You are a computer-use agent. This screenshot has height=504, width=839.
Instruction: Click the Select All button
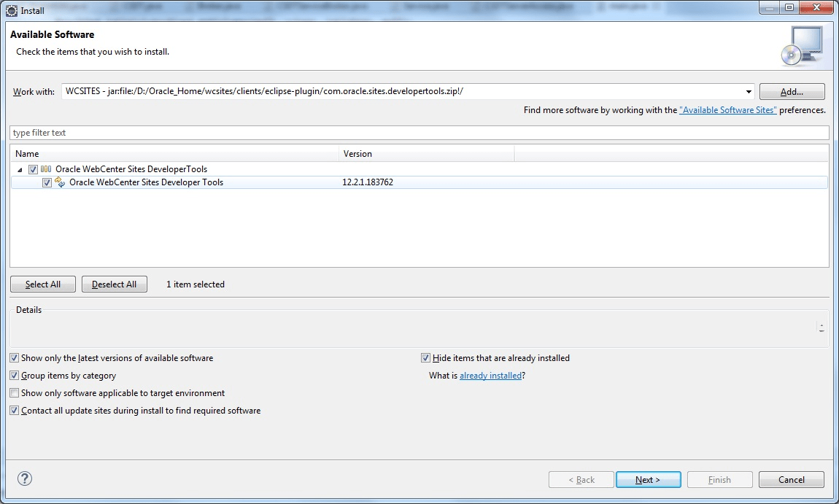pos(43,284)
